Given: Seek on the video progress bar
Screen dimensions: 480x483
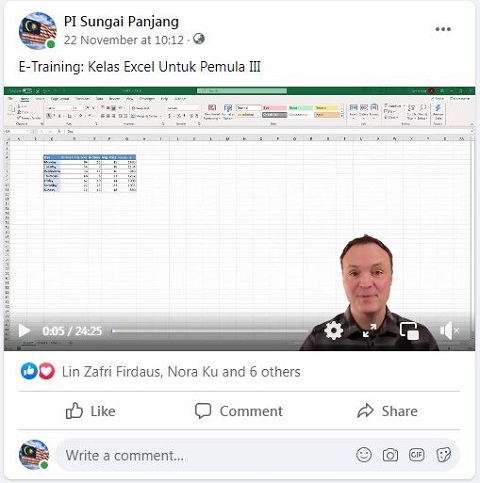Looking at the screenshot, I should (210, 331).
